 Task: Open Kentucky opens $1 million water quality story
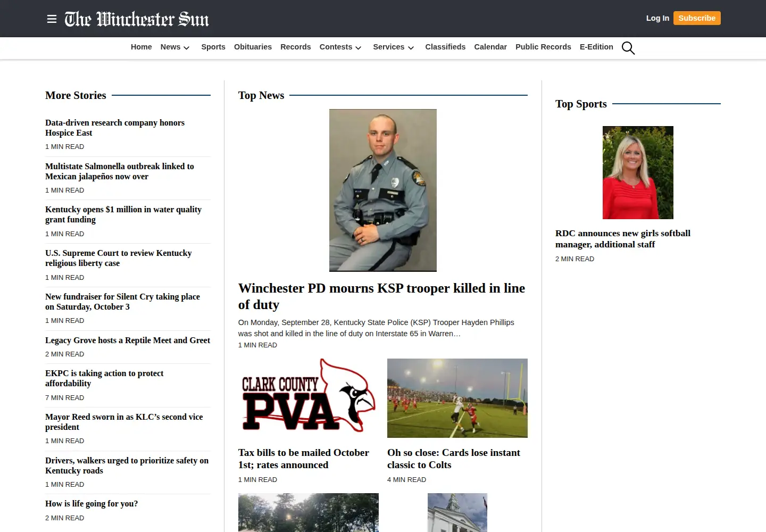(x=123, y=214)
